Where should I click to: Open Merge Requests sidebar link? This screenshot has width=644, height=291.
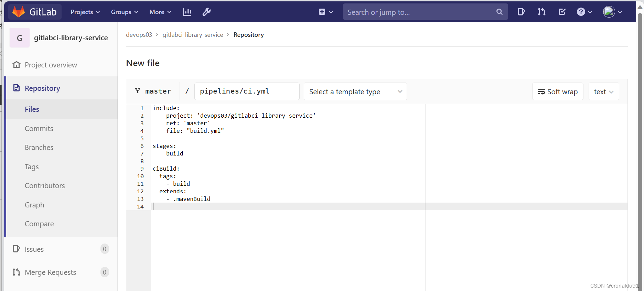pyautogui.click(x=50, y=272)
